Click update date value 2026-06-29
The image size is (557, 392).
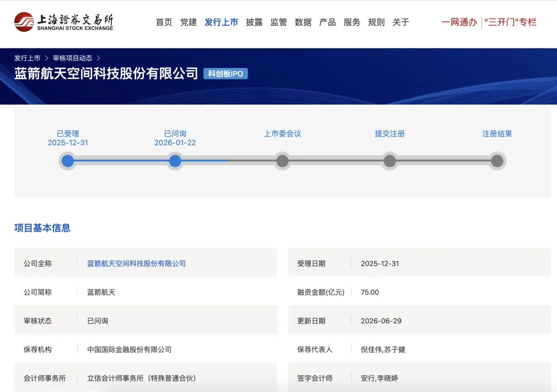381,321
